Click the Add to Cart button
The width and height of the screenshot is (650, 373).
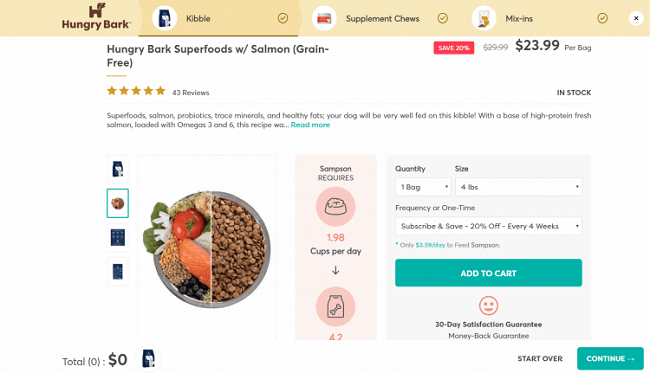point(488,273)
